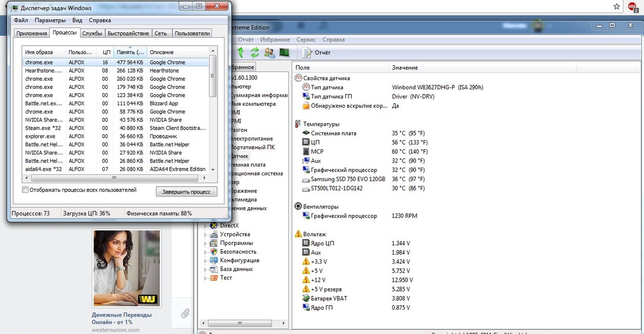The height and width of the screenshot is (334, 644).
Task: Open the Параметры menu in Task Manager
Action: (x=50, y=21)
